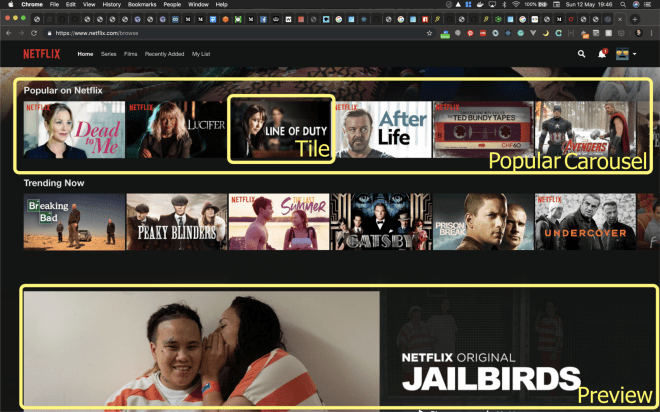Open the Peaky Blinders thumbnail
This screenshot has width=660, height=412.
pyautogui.click(x=176, y=221)
